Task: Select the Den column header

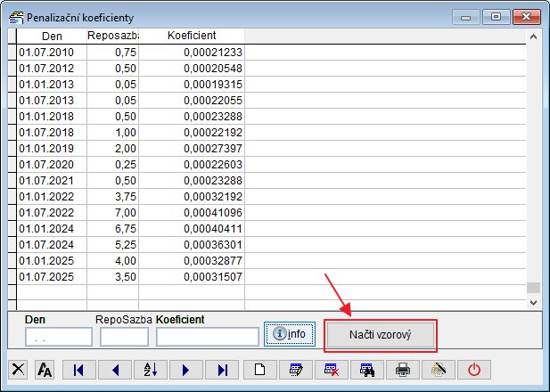Action: (52, 37)
